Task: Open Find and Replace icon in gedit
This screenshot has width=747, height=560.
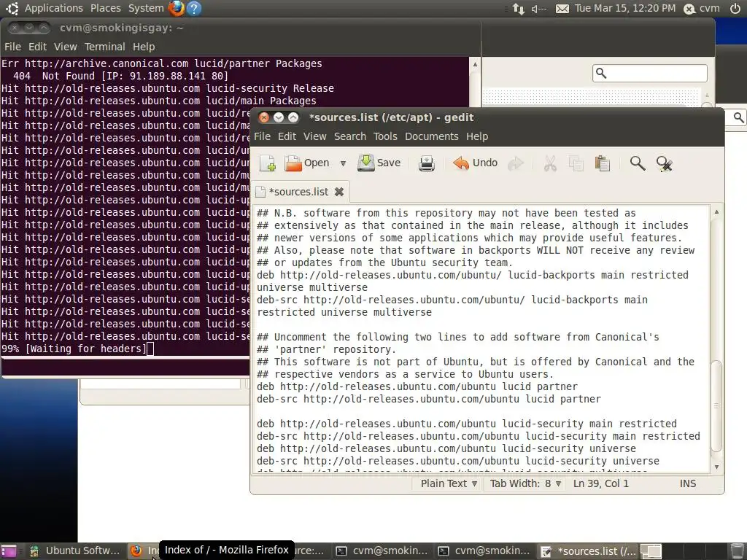Action: point(664,163)
